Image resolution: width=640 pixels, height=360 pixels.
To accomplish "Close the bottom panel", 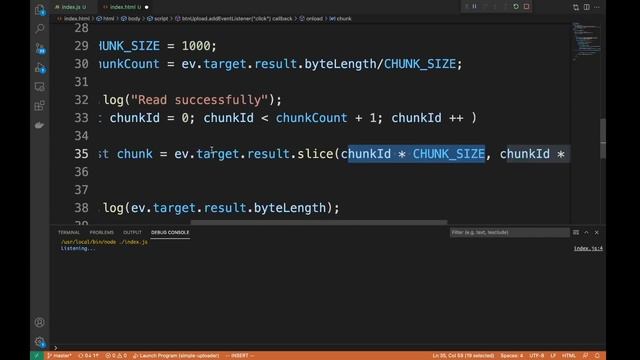I will pos(597,232).
